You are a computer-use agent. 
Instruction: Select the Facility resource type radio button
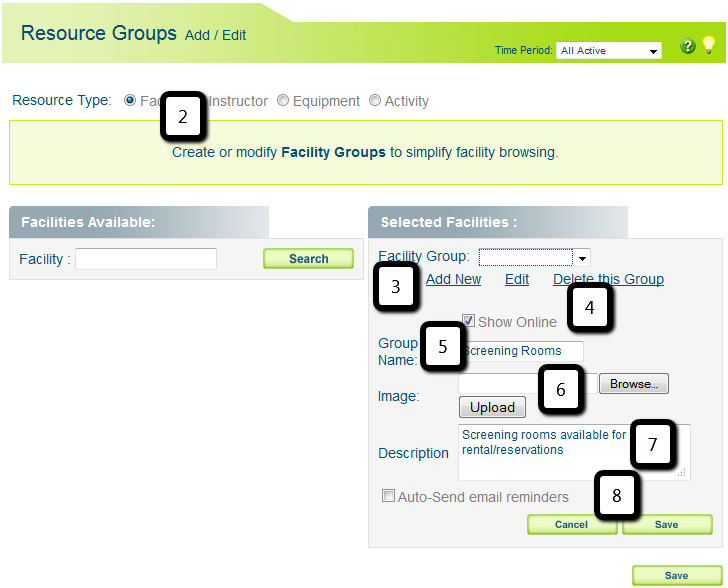tap(130, 101)
